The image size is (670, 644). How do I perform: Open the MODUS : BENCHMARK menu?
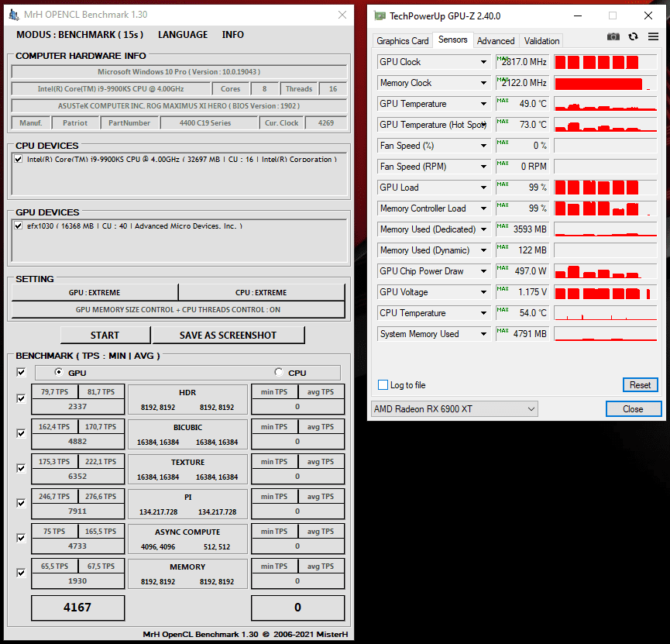click(x=80, y=35)
